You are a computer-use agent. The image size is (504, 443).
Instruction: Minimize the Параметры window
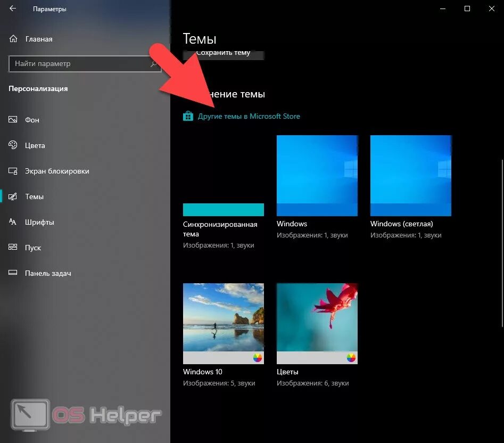tap(443, 9)
